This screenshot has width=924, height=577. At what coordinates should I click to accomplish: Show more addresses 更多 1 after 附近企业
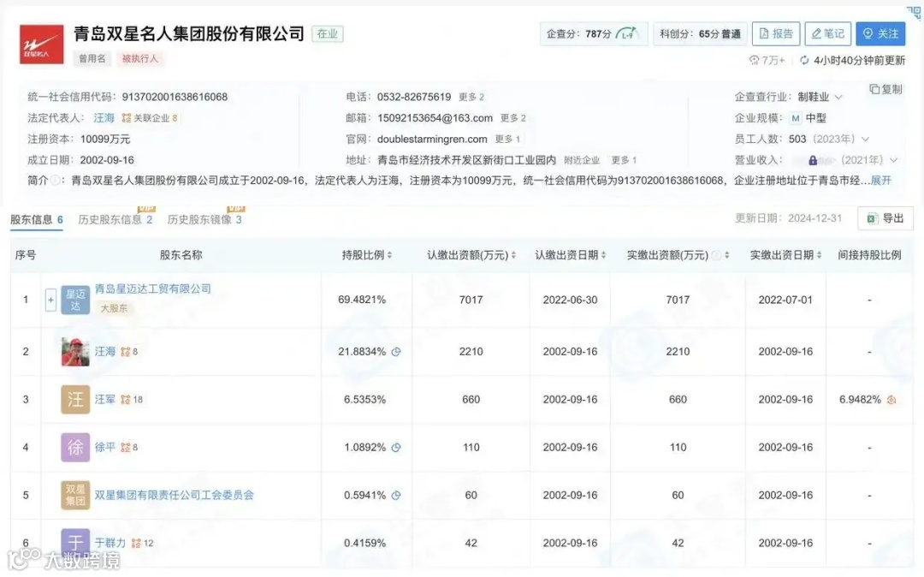[624, 160]
